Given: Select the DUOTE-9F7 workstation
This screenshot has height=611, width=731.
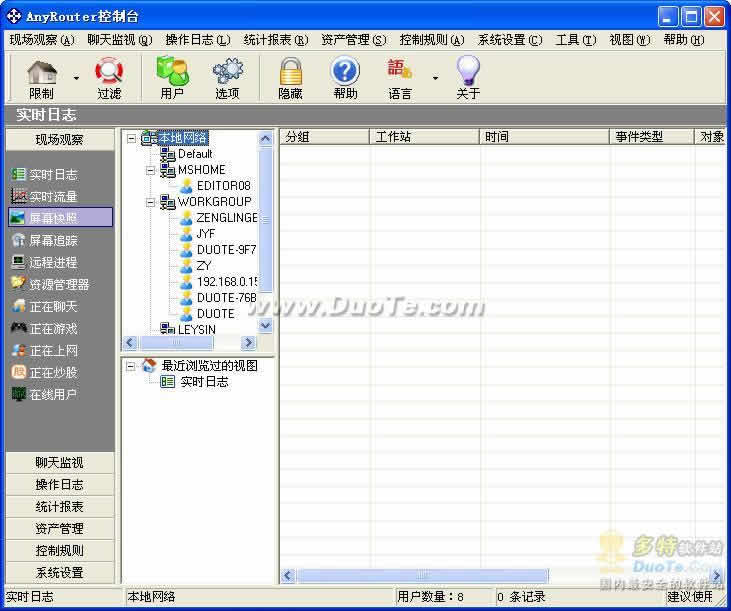Looking at the screenshot, I should pos(227,250).
